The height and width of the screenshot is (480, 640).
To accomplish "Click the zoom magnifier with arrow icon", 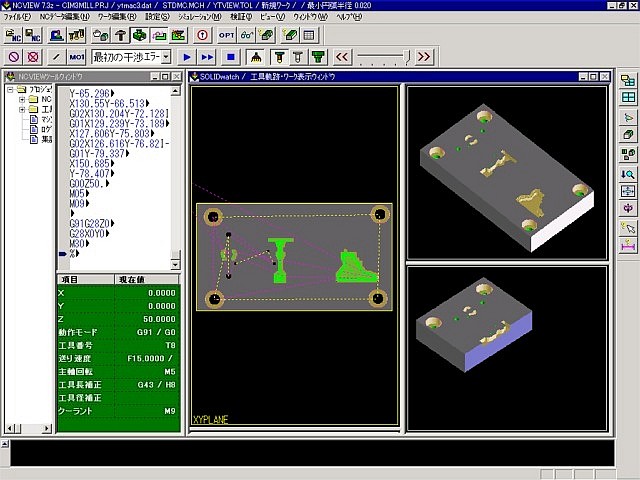I will pyautogui.click(x=628, y=174).
